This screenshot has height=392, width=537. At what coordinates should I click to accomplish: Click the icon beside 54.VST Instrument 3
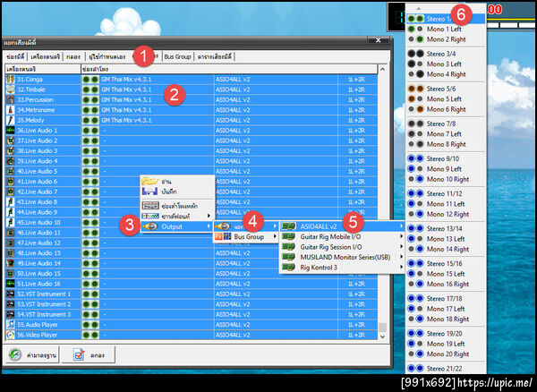(x=10, y=314)
